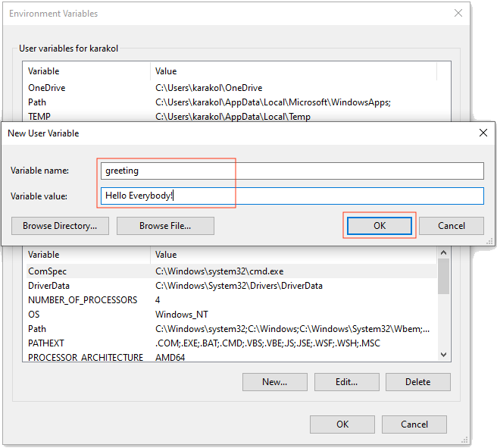Click Delete under system variables

pyautogui.click(x=417, y=382)
